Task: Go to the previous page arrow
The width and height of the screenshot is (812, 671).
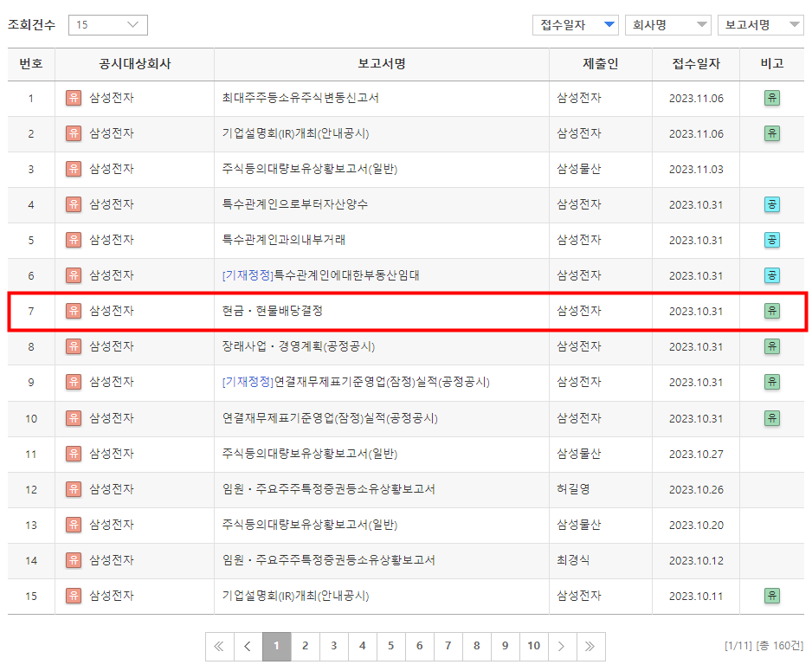Action: [x=248, y=646]
